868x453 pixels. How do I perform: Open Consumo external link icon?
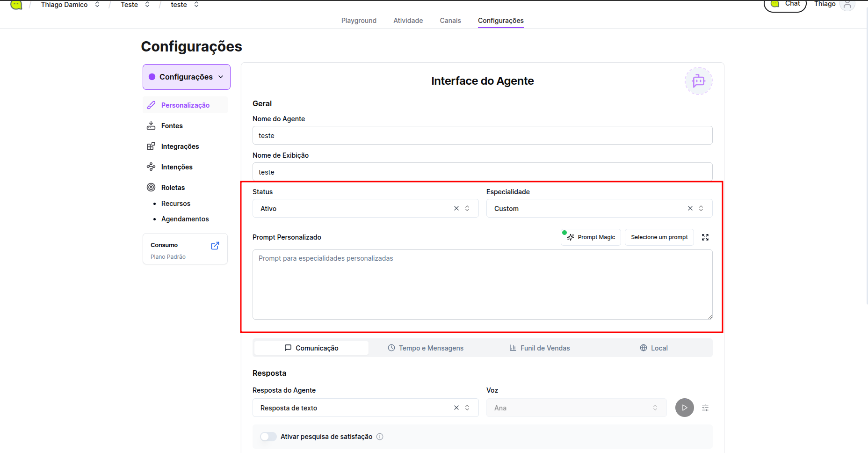[x=215, y=246]
